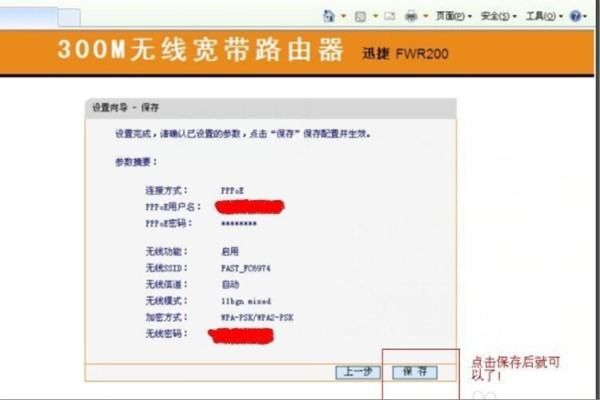The width and height of the screenshot is (600, 400).
Task: Click the 迅捷 FWR200 model text
Action: click(405, 54)
